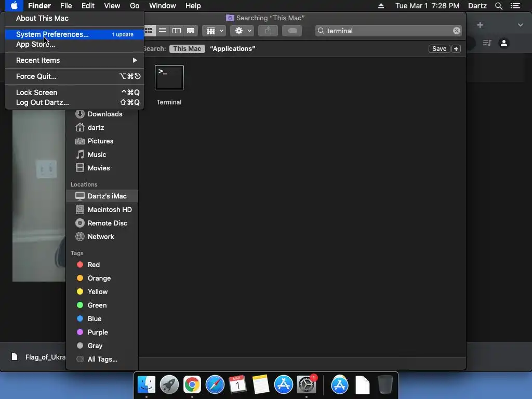
Task: Open Movies in the sidebar
Action: 102,168
